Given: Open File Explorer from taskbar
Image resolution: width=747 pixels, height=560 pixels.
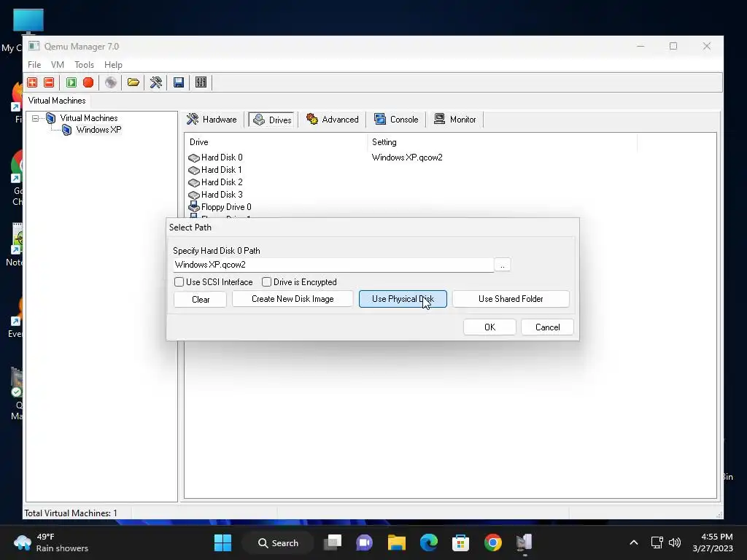Looking at the screenshot, I should click(396, 542).
